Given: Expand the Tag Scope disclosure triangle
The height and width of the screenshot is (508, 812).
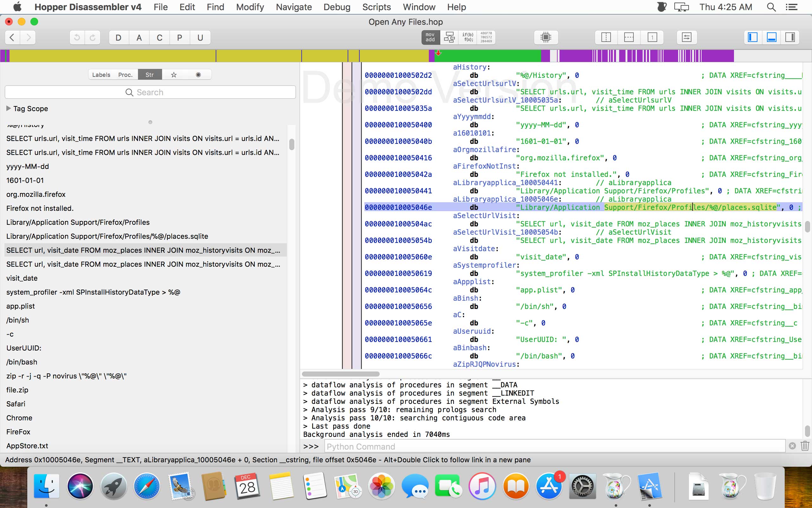Looking at the screenshot, I should [8, 108].
